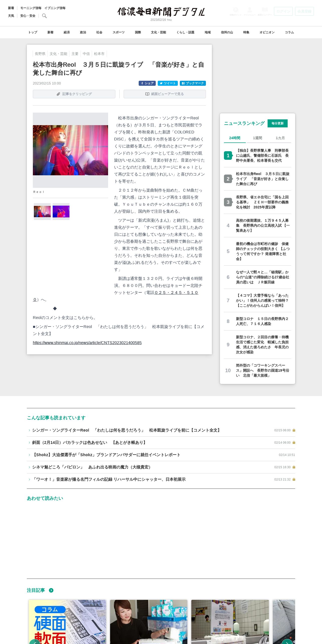Open 新着 link in top-left header
The height and width of the screenshot is (644, 322).
pos(11,8)
